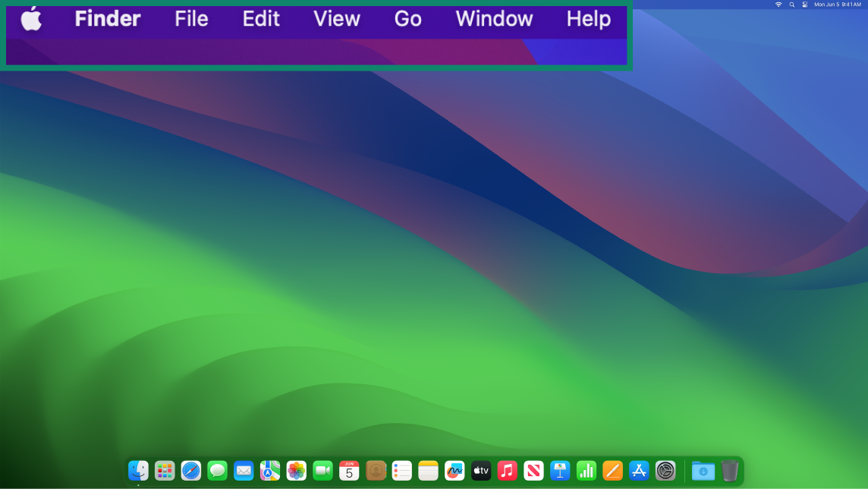868x489 pixels.
Task: Open the Go menu
Action: pyautogui.click(x=407, y=19)
